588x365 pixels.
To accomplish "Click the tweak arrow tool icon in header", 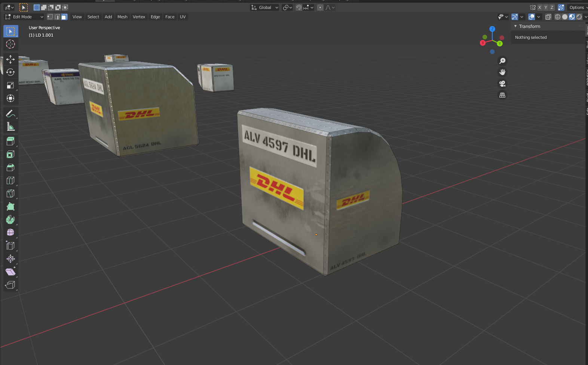I will coord(23,7).
